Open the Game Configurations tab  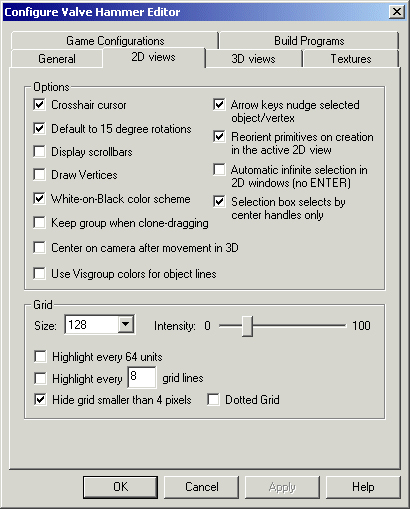click(x=115, y=41)
